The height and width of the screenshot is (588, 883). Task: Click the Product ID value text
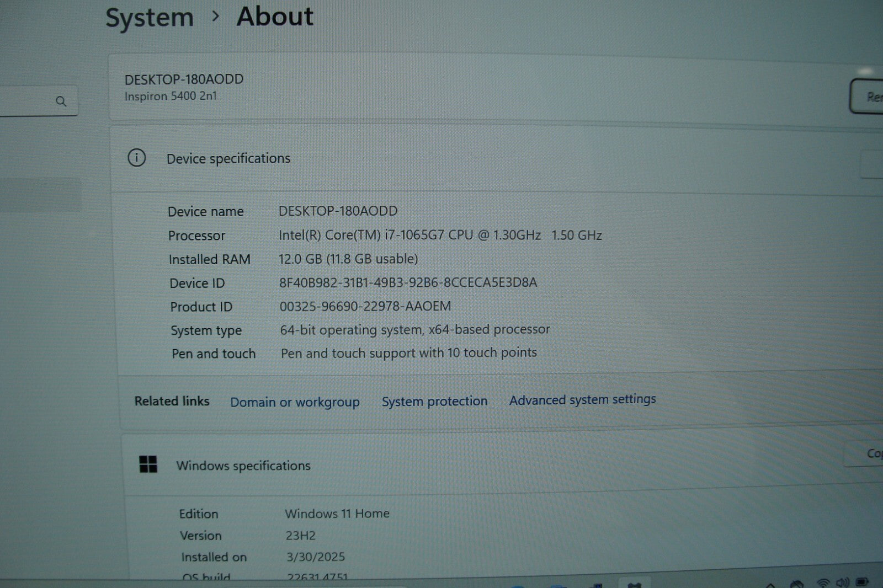click(x=365, y=306)
